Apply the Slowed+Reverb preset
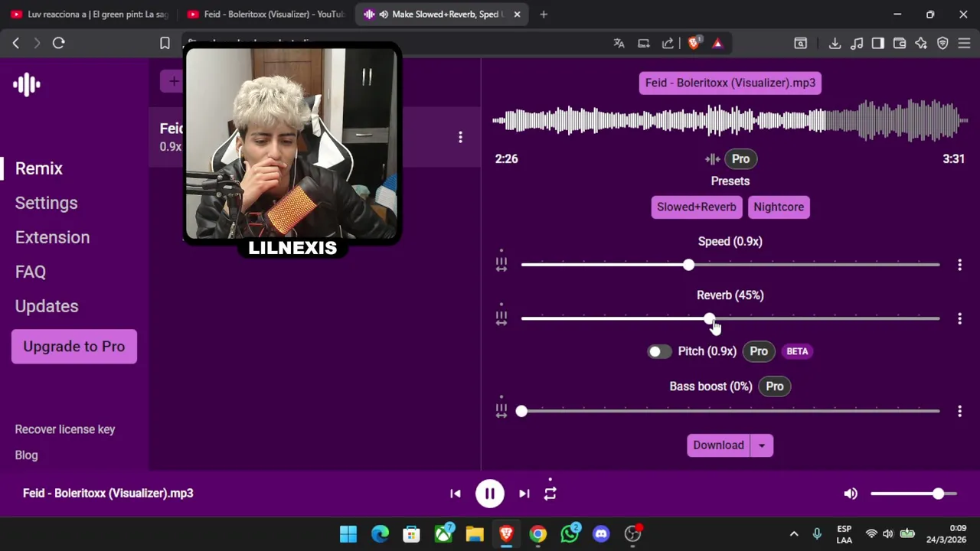Viewport: 980px width, 551px height. click(x=697, y=207)
